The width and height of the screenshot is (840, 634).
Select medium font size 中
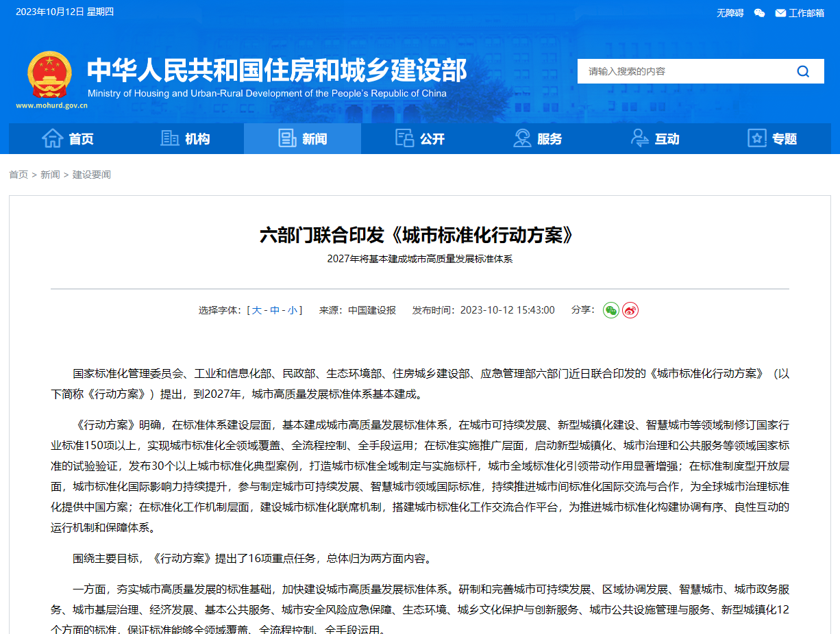275,310
